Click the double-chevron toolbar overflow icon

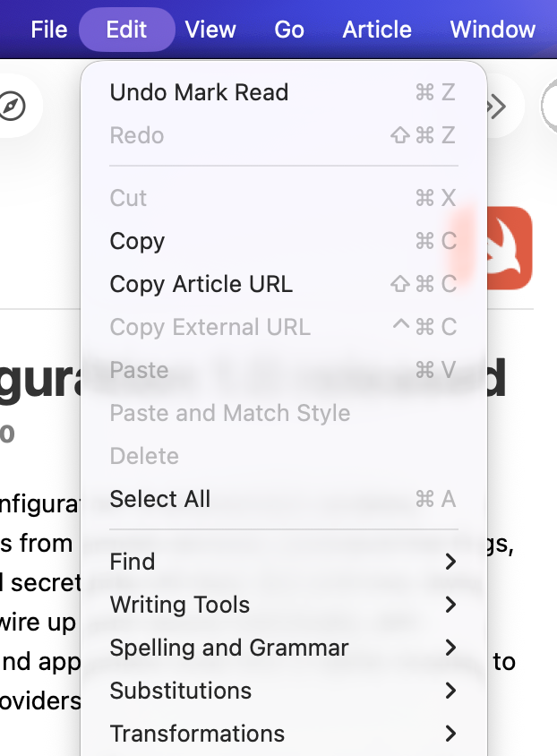(497, 107)
